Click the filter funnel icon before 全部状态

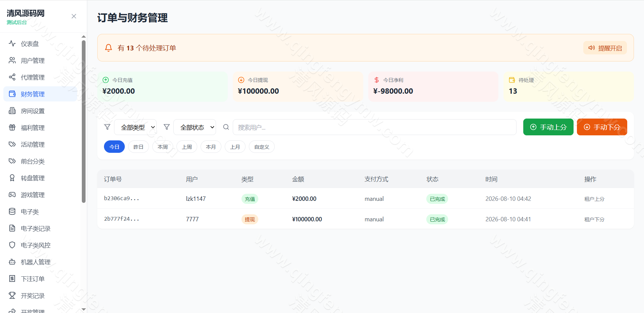click(167, 127)
